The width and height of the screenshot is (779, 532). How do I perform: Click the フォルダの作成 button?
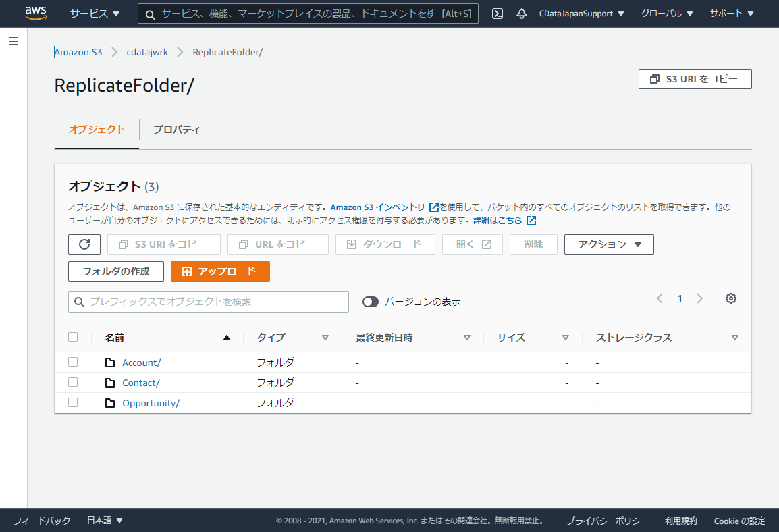coord(115,271)
